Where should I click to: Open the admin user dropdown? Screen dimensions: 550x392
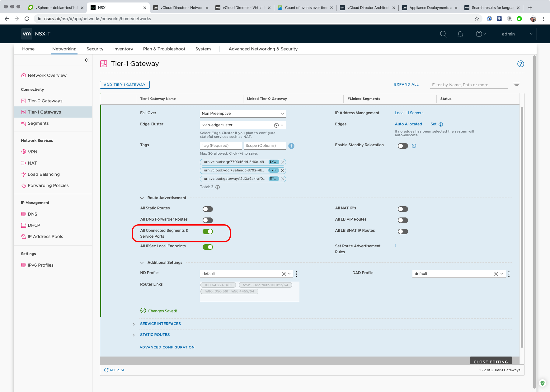(x=517, y=34)
